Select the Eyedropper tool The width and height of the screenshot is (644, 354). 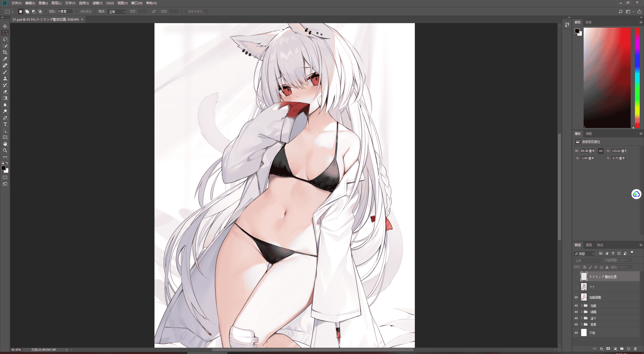tap(5, 59)
